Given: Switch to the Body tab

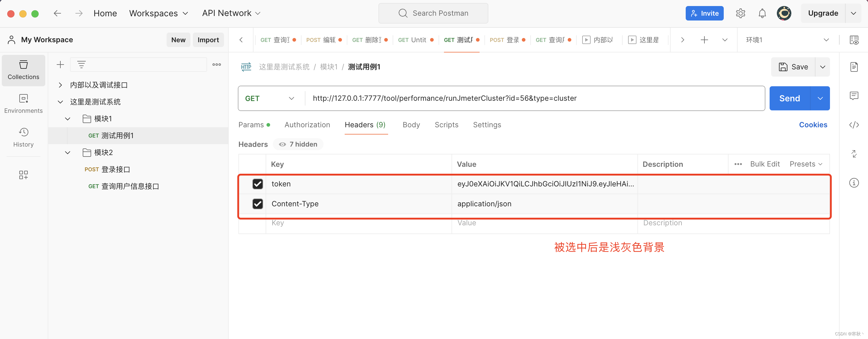Looking at the screenshot, I should click(411, 125).
